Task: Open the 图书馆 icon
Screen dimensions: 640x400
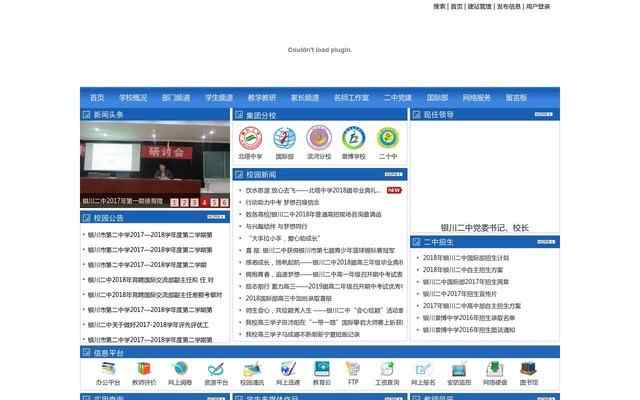Action: tap(528, 370)
